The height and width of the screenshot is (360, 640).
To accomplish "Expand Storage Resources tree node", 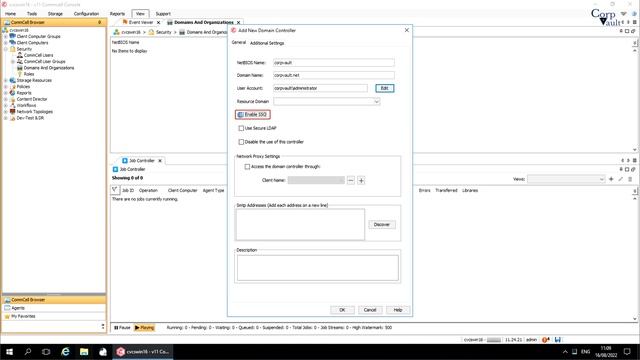I will click(x=6, y=80).
